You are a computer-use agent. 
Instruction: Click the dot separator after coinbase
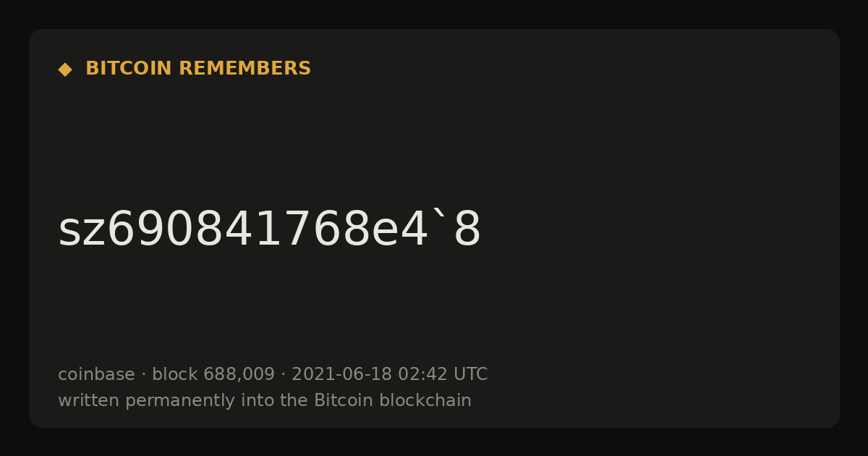[x=143, y=375]
